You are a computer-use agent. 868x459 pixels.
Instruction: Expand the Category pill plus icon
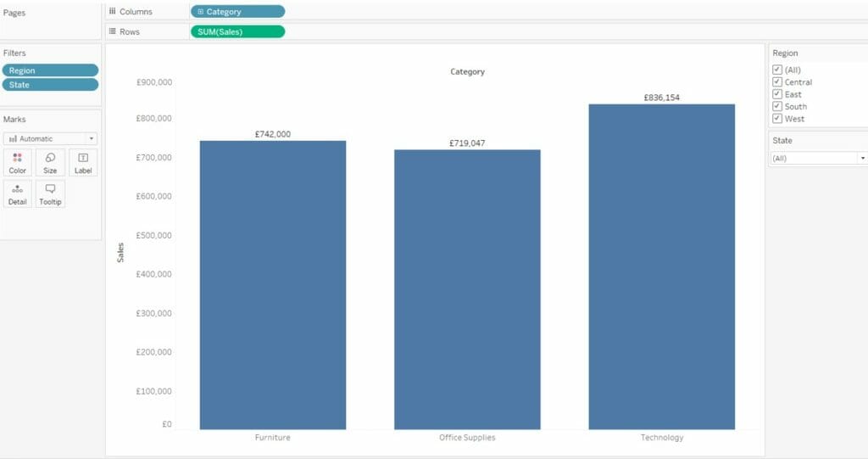pyautogui.click(x=200, y=12)
